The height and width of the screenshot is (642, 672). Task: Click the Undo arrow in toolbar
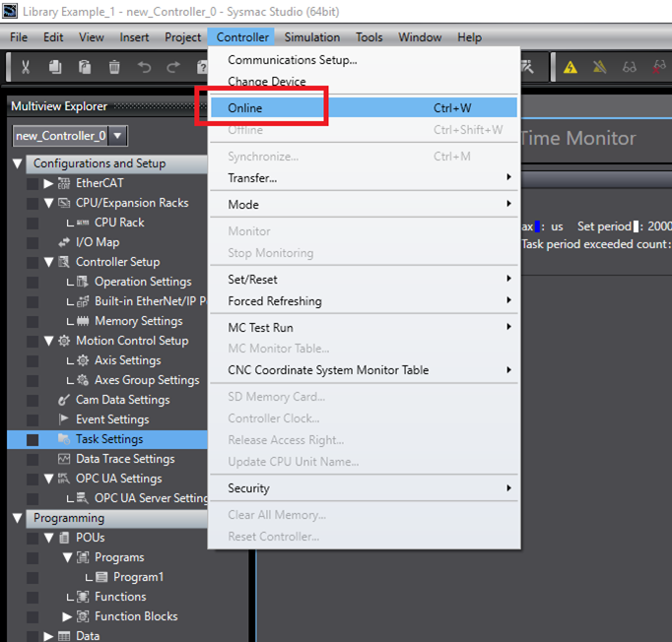pyautogui.click(x=145, y=67)
